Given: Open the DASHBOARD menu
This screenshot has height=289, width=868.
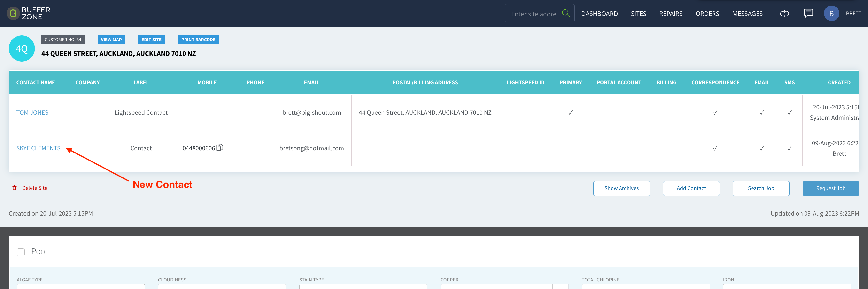Looking at the screenshot, I should 599,14.
